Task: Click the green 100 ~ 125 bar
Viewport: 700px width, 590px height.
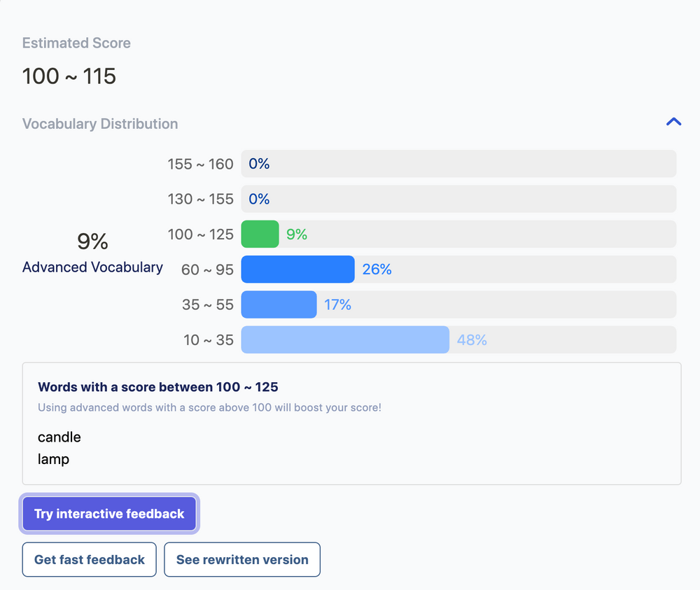Action: [x=260, y=234]
